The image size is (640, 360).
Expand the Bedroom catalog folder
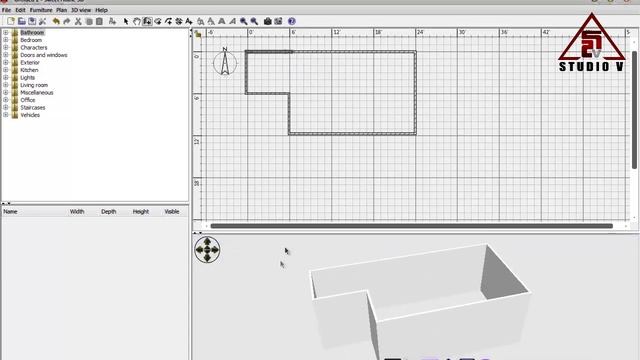coord(6,40)
